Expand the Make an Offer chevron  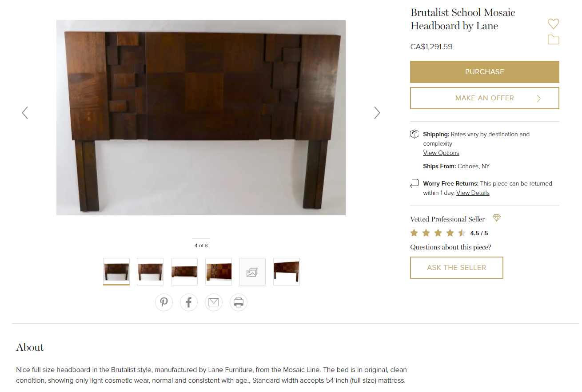[x=538, y=98]
